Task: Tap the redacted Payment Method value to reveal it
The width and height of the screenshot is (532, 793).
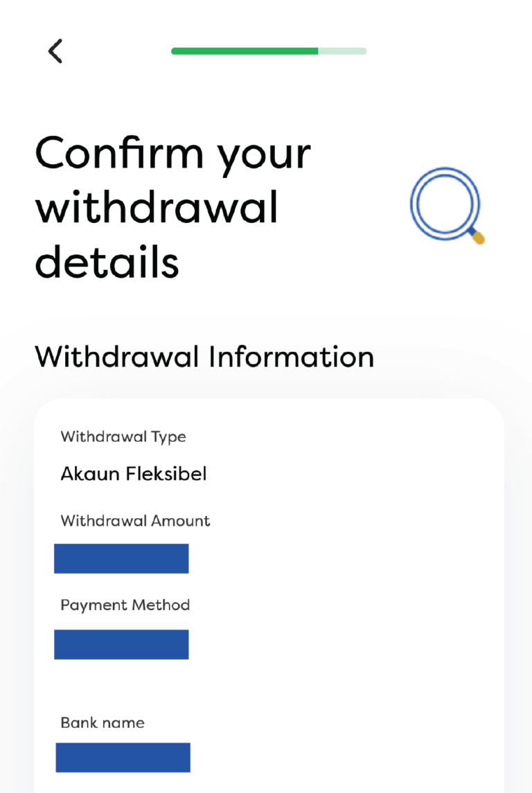Action: [121, 644]
